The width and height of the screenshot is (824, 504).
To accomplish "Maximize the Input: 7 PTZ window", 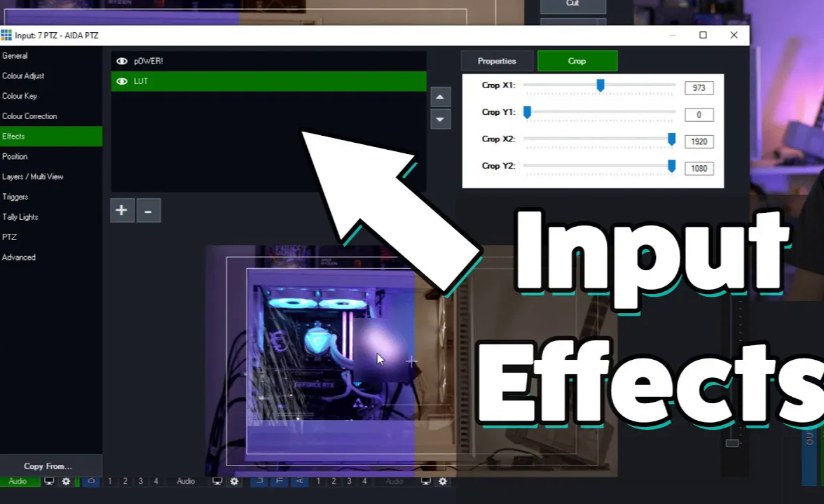I will click(x=703, y=35).
